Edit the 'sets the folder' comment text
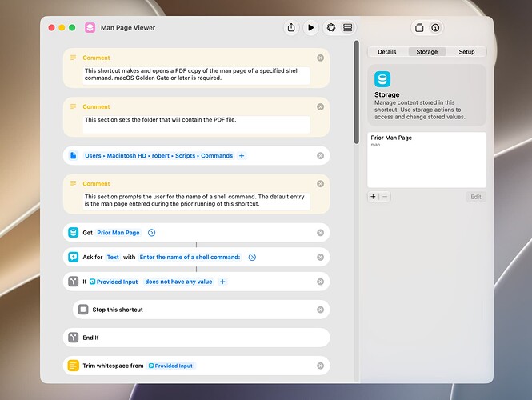 196,124
